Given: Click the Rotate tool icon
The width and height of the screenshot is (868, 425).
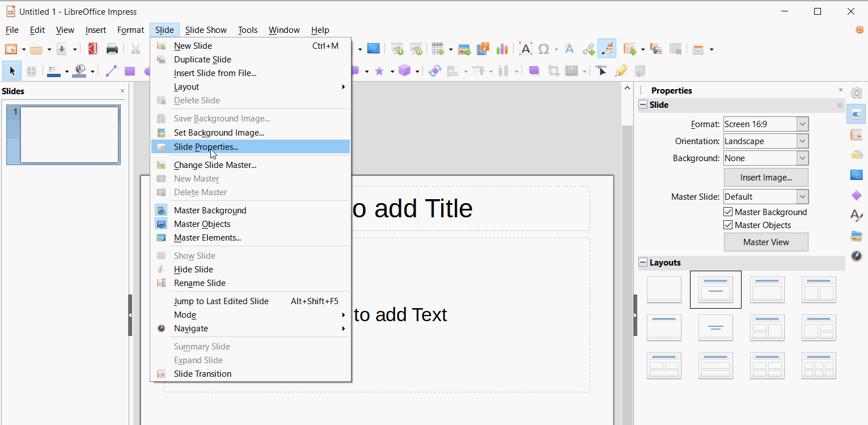Looking at the screenshot, I should [435, 71].
